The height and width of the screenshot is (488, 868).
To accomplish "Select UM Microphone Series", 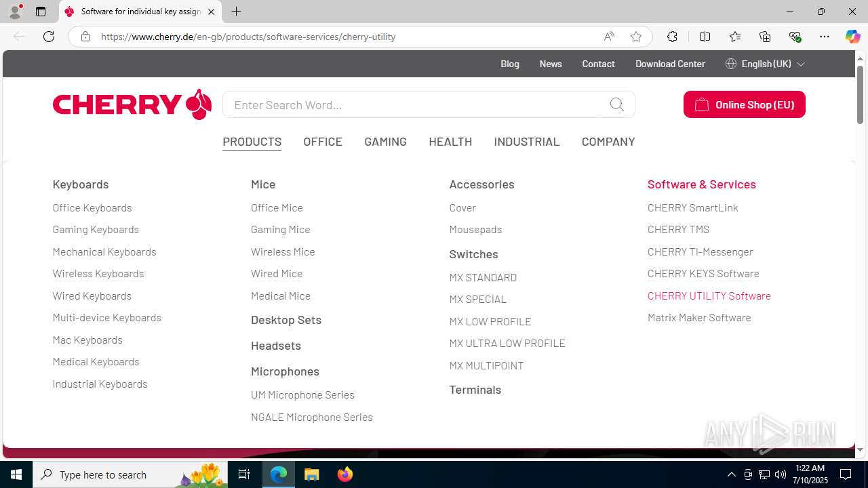I will (302, 394).
